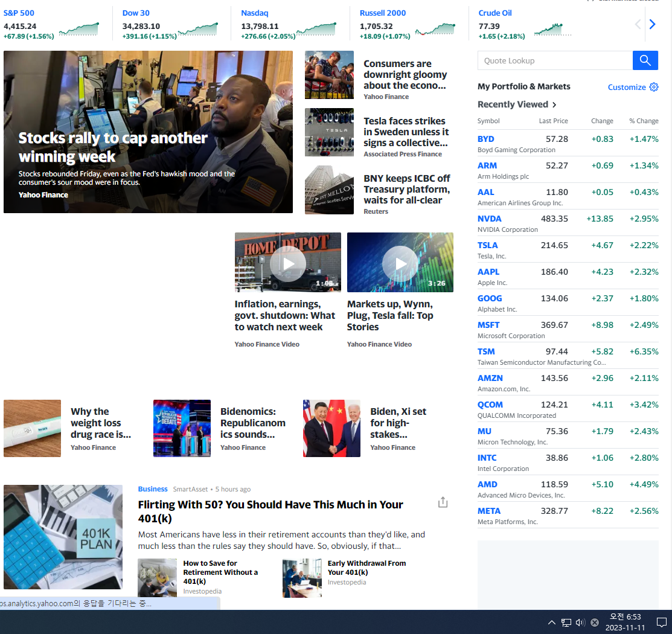Open the Nasdaq index link
The height and width of the screenshot is (634, 672).
click(255, 13)
